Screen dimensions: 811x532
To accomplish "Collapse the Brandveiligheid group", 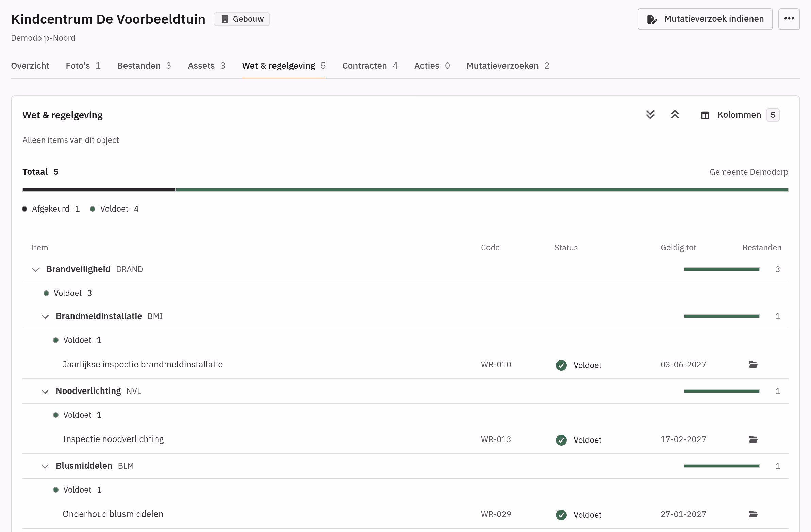I will [x=35, y=270].
